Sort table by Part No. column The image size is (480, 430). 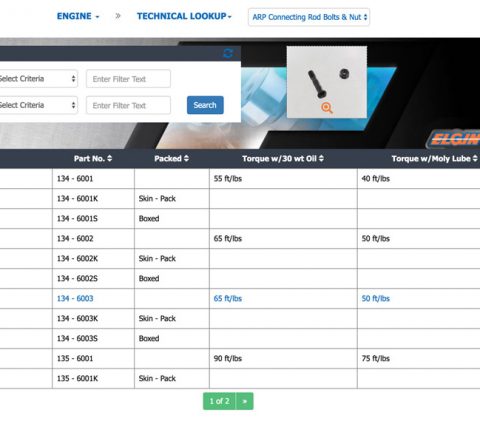coord(93,159)
